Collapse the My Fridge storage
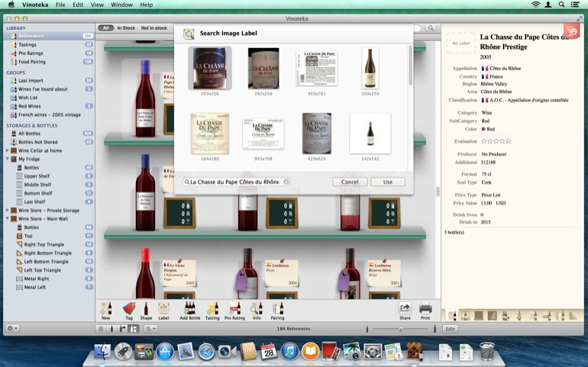 click(7, 159)
